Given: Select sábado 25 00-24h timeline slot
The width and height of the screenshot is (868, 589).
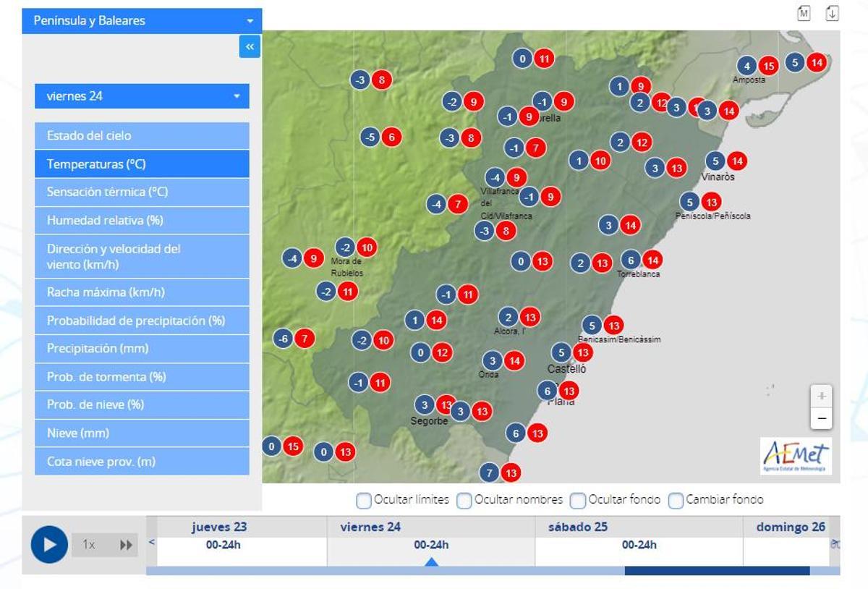Looking at the screenshot, I should click(x=639, y=545).
